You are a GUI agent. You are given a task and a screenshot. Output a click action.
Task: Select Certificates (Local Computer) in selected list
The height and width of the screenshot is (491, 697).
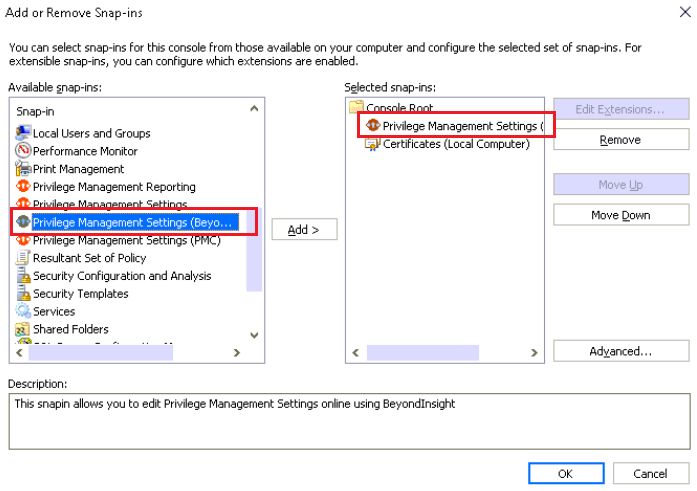(x=456, y=144)
